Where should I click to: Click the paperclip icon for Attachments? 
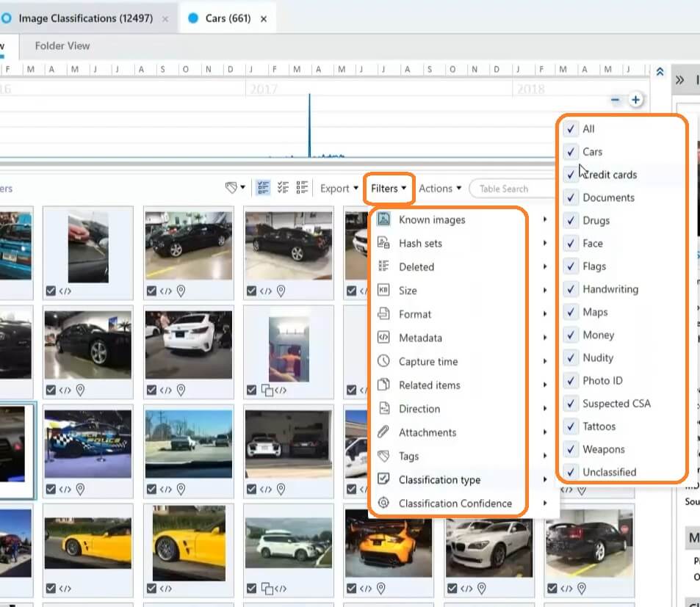click(383, 432)
